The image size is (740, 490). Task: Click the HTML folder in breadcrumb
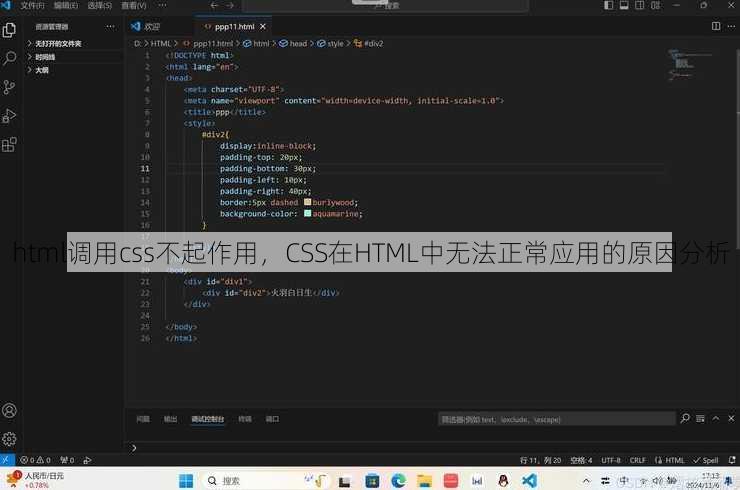click(x=160, y=43)
